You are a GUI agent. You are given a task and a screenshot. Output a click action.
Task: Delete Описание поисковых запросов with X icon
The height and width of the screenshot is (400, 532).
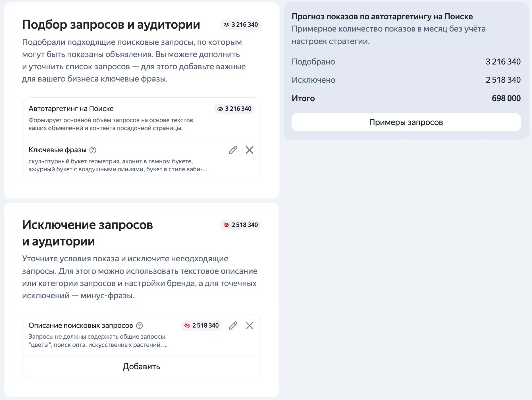[x=250, y=326]
